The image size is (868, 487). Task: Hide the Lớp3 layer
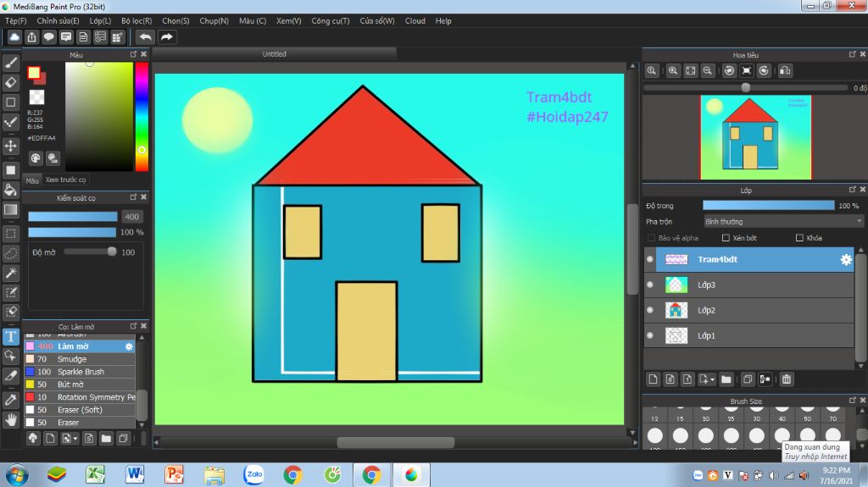click(x=650, y=285)
